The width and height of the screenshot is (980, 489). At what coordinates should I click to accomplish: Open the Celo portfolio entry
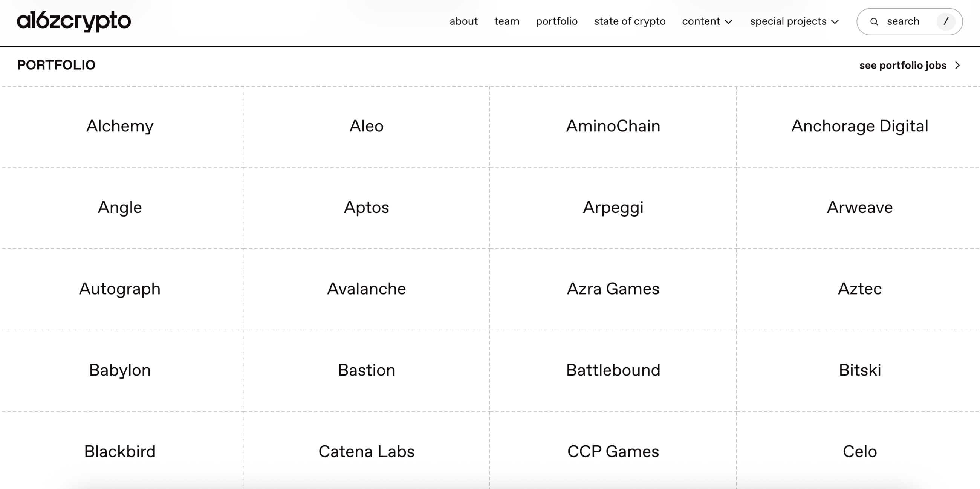859,452
